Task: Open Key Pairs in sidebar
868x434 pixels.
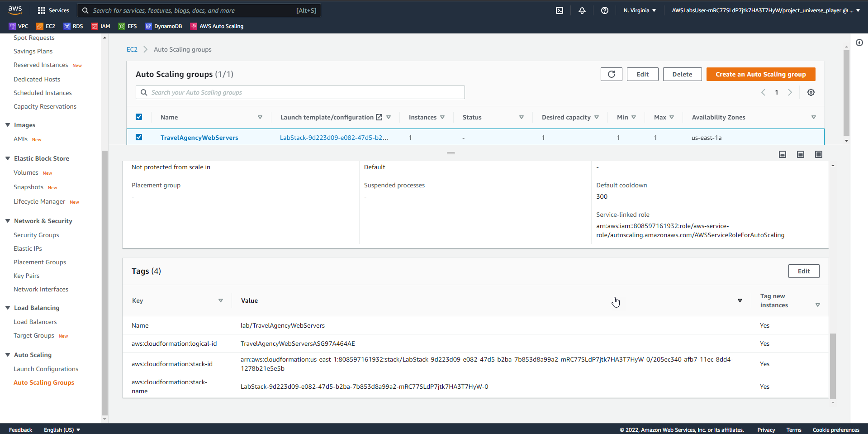Action: [26, 276]
